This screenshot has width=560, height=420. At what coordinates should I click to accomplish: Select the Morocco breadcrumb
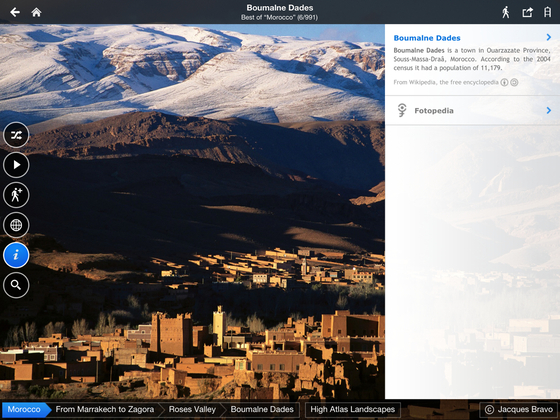25,409
